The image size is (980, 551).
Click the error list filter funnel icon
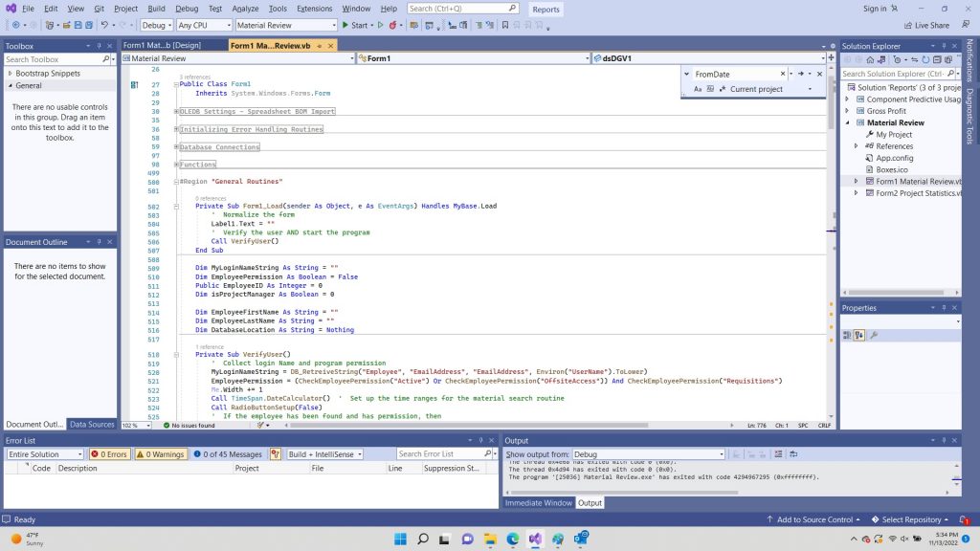point(276,454)
